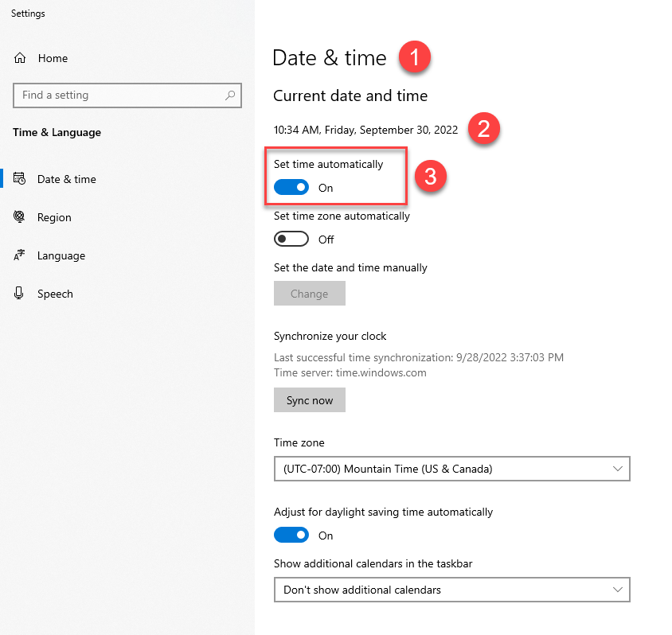Click the red number 3 badge
The width and height of the screenshot is (672, 635).
tap(430, 176)
